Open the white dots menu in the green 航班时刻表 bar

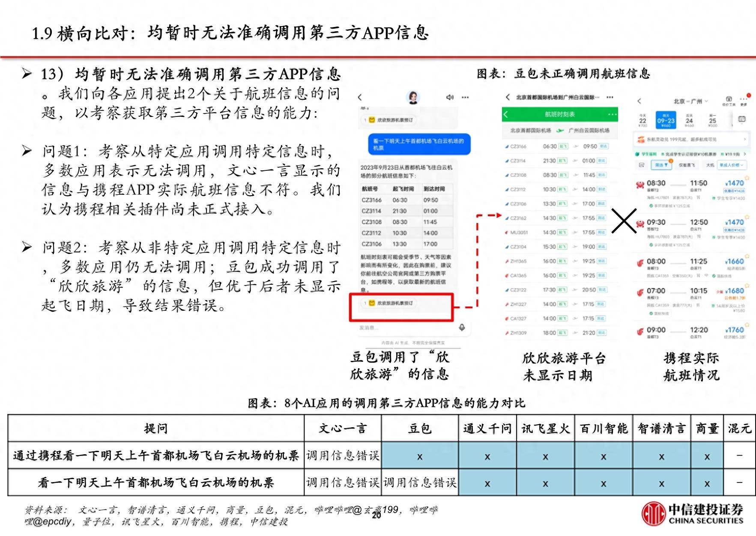(x=613, y=114)
